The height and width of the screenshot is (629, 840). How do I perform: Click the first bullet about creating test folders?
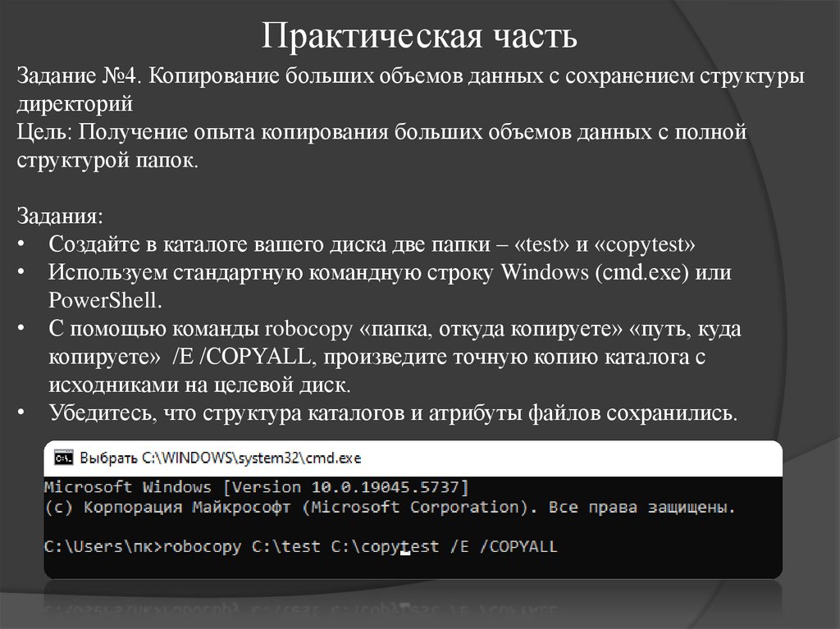369,244
